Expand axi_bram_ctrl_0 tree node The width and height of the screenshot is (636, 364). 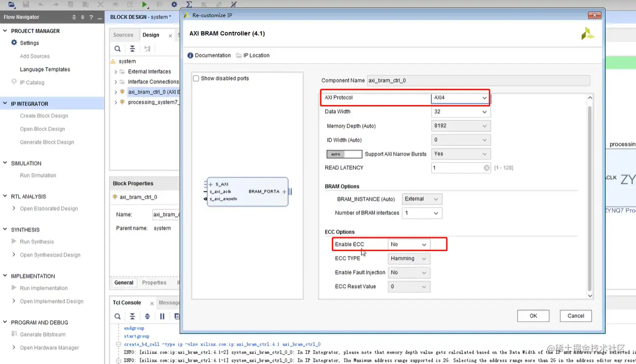[x=116, y=92]
